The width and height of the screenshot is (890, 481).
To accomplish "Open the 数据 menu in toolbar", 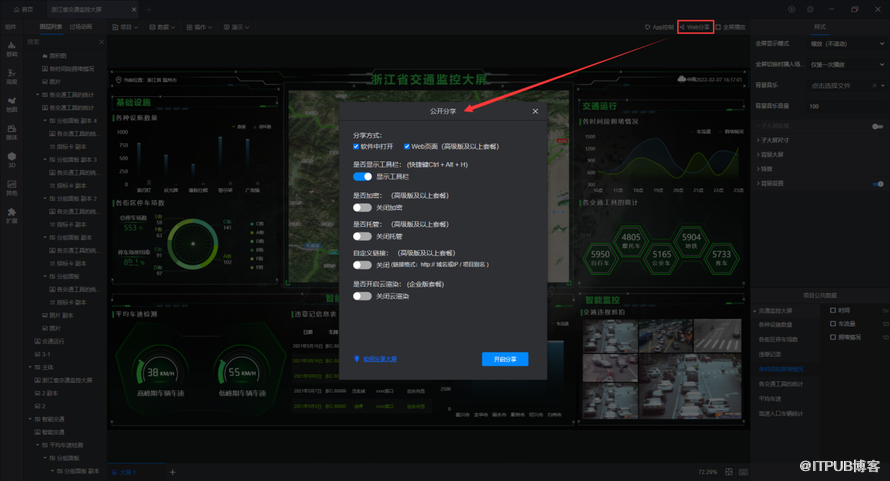I will (x=162, y=27).
